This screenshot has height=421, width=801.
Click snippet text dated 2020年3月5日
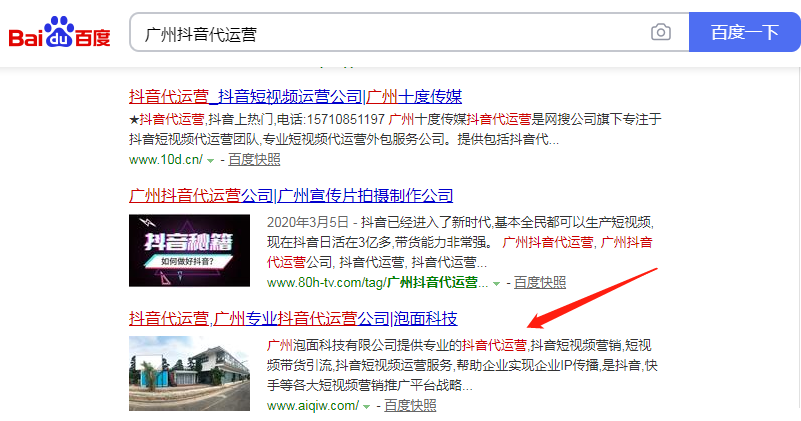point(460,243)
